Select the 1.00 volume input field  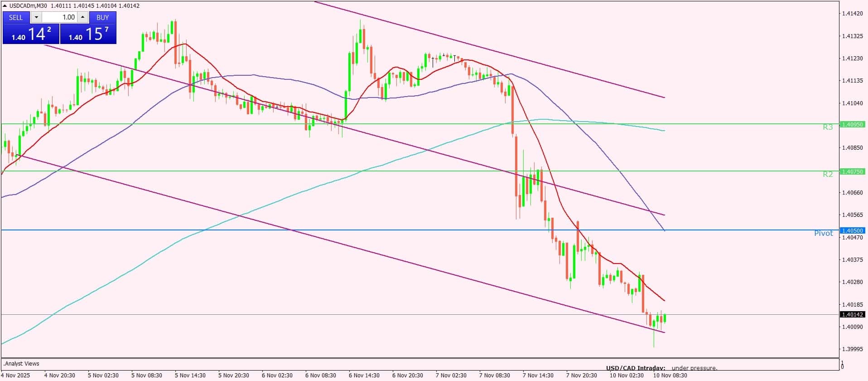coord(59,17)
